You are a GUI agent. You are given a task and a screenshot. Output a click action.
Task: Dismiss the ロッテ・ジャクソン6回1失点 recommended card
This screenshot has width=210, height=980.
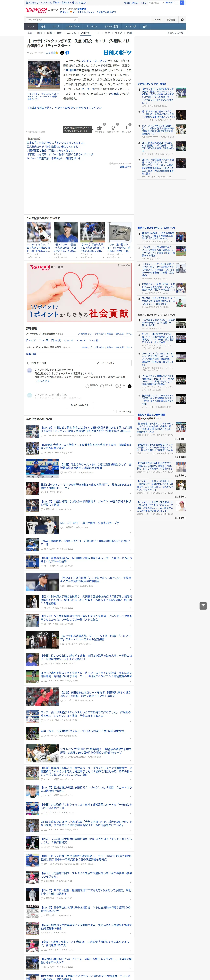(50, 258)
